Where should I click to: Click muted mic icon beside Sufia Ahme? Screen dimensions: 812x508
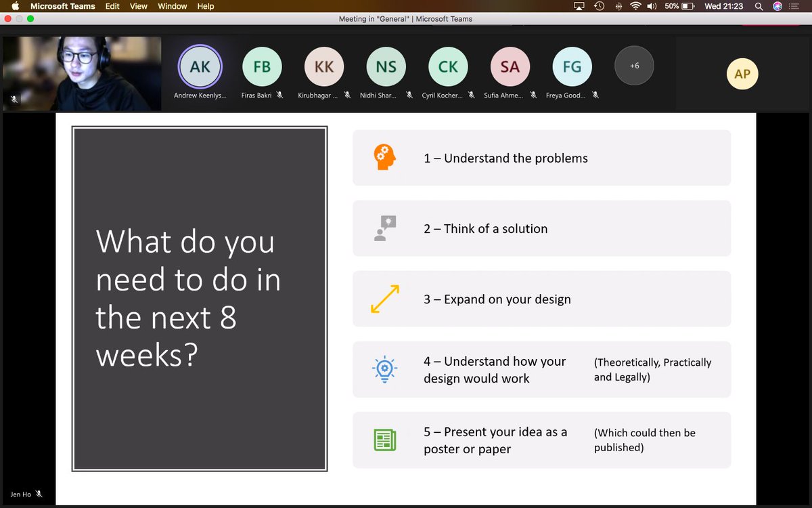(x=533, y=96)
